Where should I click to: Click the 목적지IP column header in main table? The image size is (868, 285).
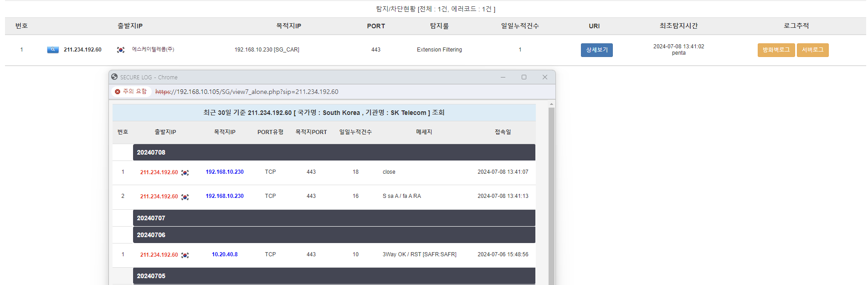coord(288,26)
